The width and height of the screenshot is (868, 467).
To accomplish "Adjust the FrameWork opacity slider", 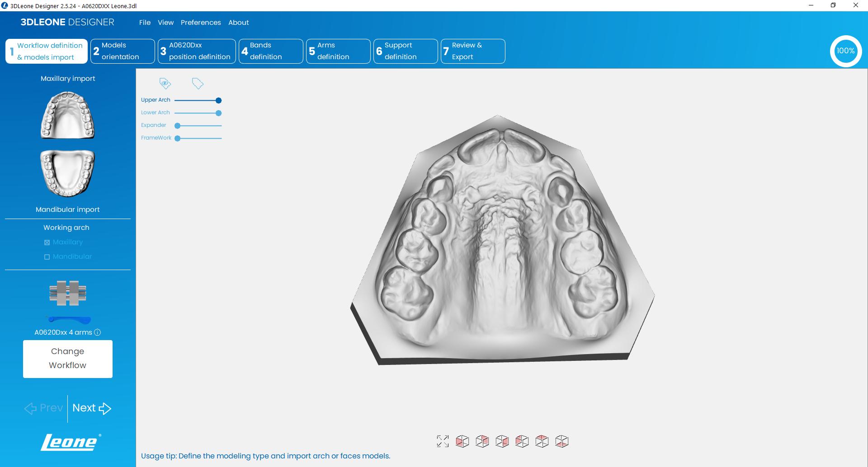I will click(x=198, y=138).
